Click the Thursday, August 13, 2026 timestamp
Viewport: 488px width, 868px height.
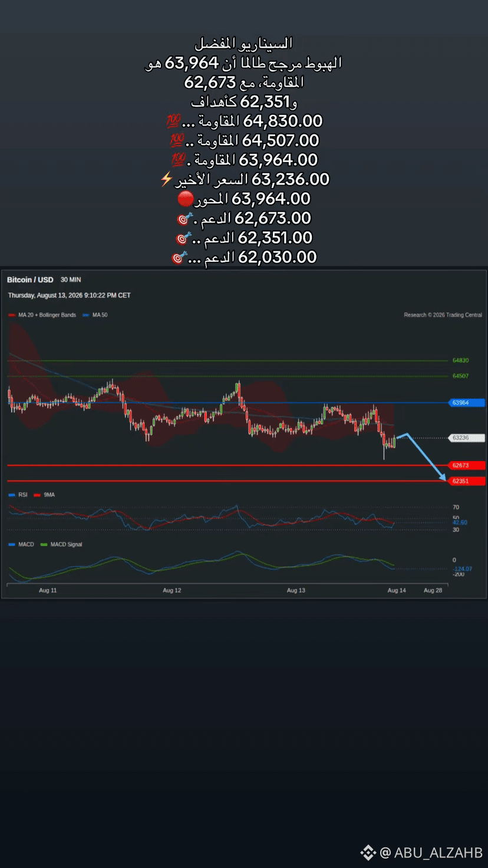click(x=69, y=295)
